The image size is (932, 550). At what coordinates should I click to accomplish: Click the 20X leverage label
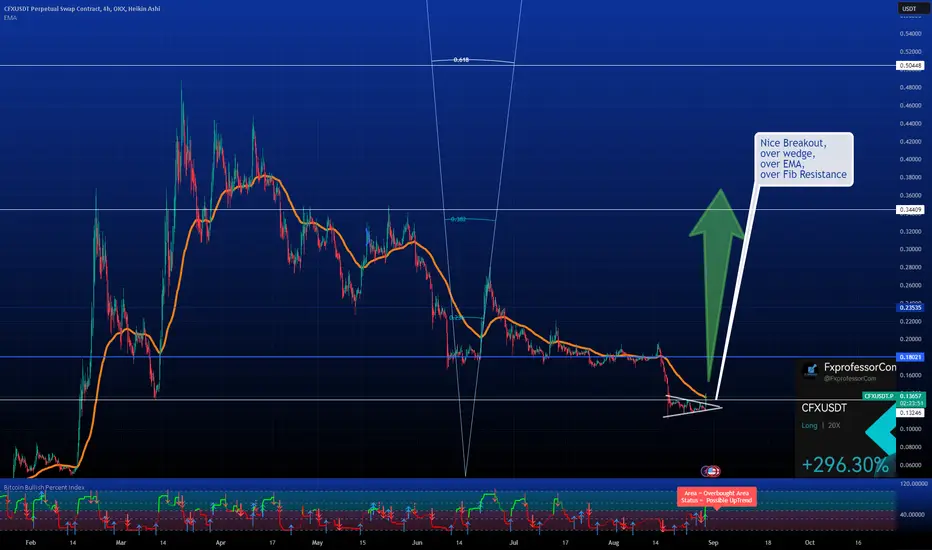point(834,425)
